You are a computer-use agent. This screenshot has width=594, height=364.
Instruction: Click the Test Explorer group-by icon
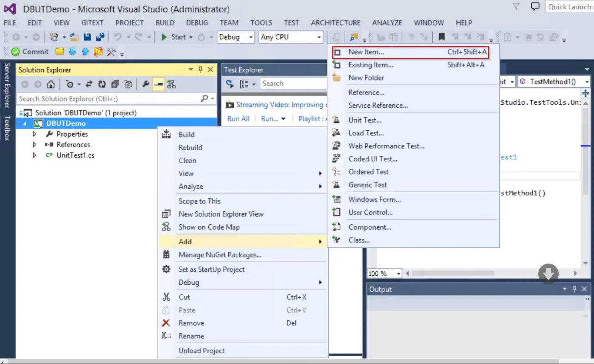click(244, 84)
